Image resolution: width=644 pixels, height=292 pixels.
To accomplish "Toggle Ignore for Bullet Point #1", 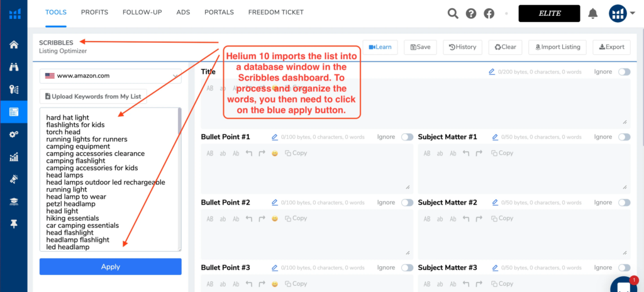I will click(x=408, y=137).
